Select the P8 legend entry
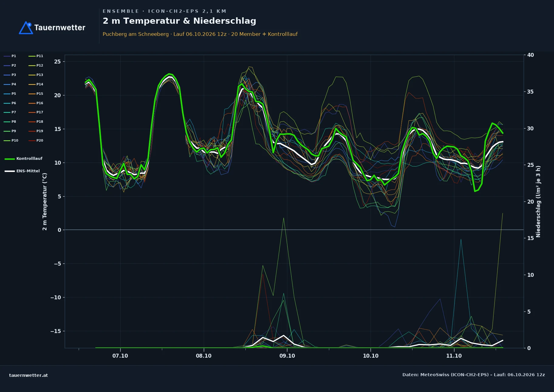 (x=10, y=122)
